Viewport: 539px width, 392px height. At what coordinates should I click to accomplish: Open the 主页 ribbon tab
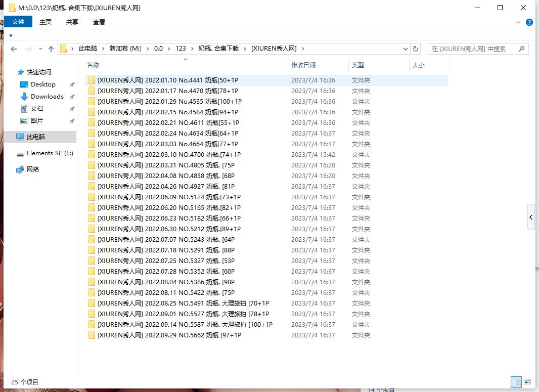(x=46, y=22)
